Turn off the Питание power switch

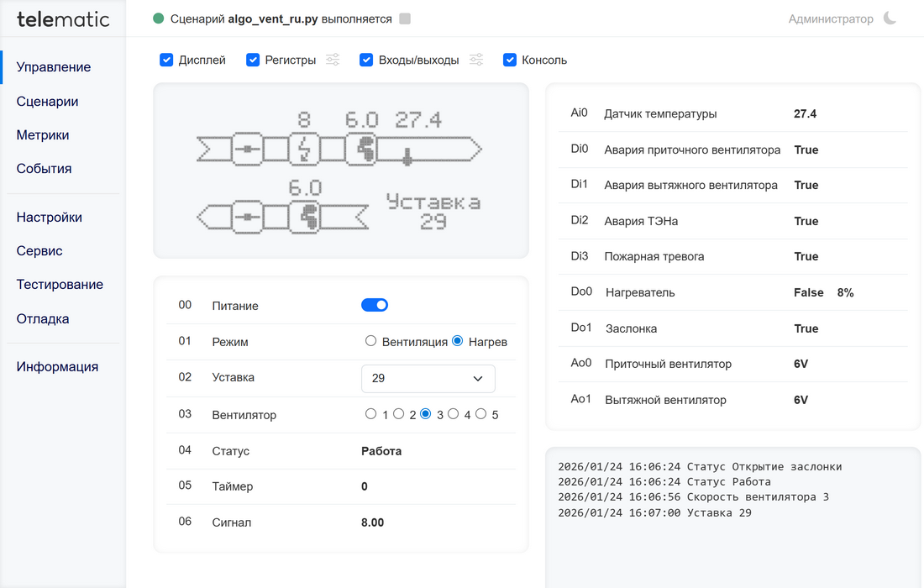[375, 305]
